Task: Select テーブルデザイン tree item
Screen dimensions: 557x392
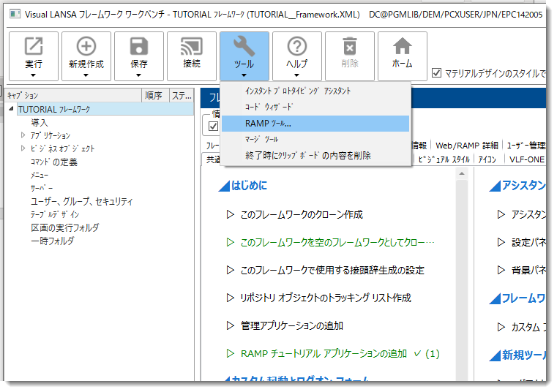Action: tap(55, 214)
